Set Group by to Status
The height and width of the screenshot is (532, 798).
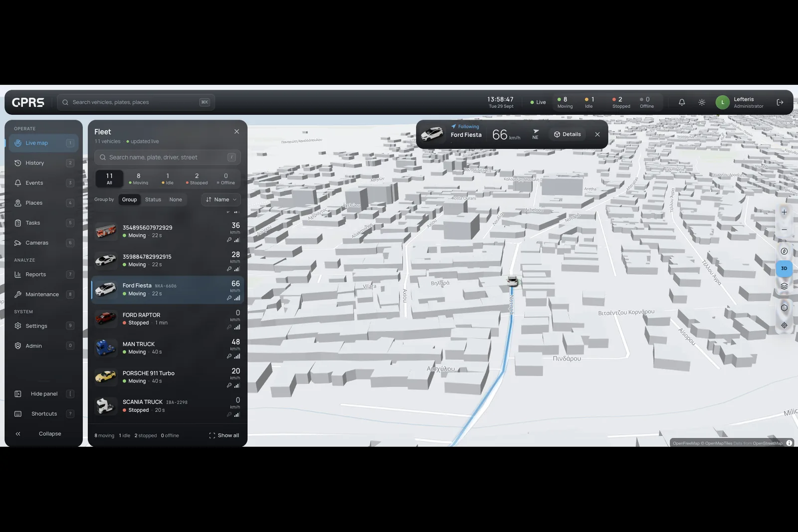(x=153, y=199)
